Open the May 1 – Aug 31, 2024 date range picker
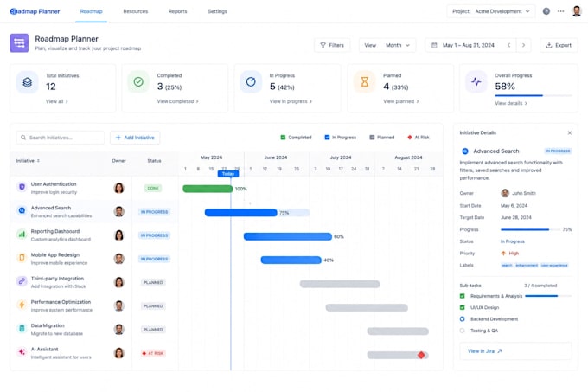Viewport: 588px width, 392px height. [469, 45]
